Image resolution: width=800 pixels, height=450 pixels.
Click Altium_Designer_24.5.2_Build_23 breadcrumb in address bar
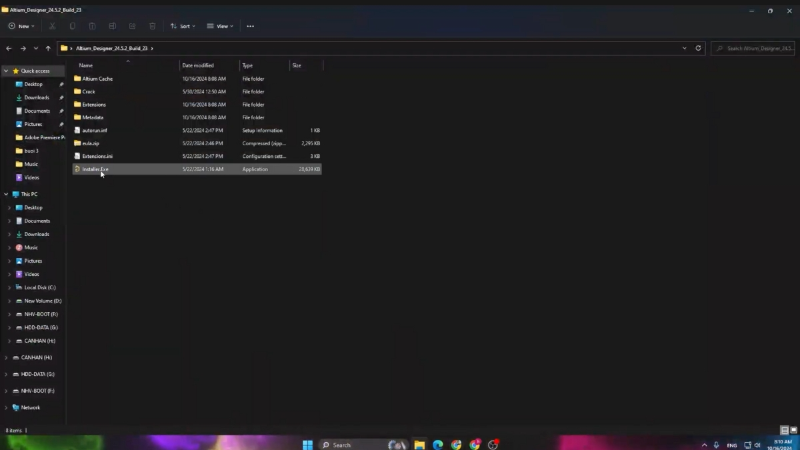pos(112,48)
